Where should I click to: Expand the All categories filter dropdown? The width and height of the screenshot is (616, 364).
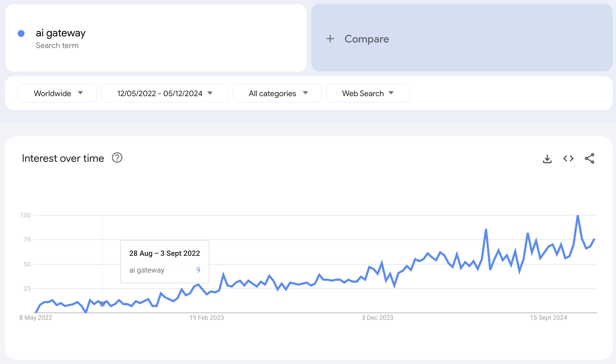tap(277, 93)
